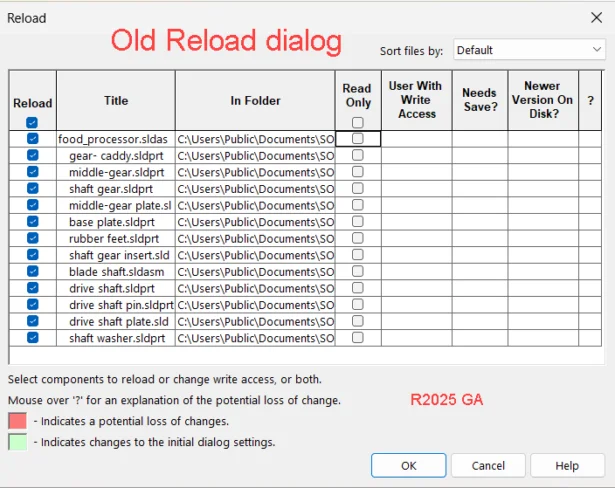Toggle the Reload header select-all checkbox
This screenshot has height=488, width=615.
tap(32, 122)
